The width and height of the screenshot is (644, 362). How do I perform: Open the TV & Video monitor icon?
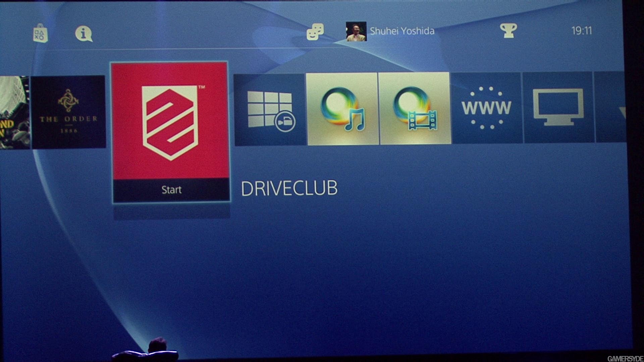click(x=559, y=107)
